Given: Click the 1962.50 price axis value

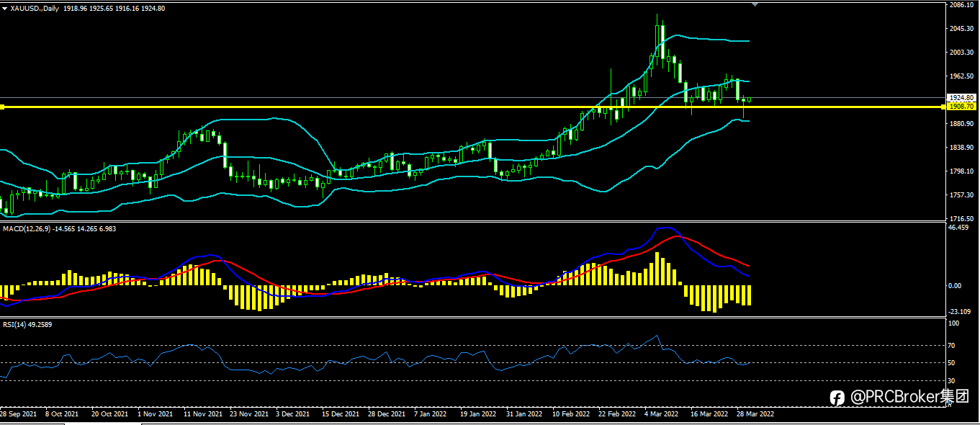Looking at the screenshot, I should [x=962, y=76].
